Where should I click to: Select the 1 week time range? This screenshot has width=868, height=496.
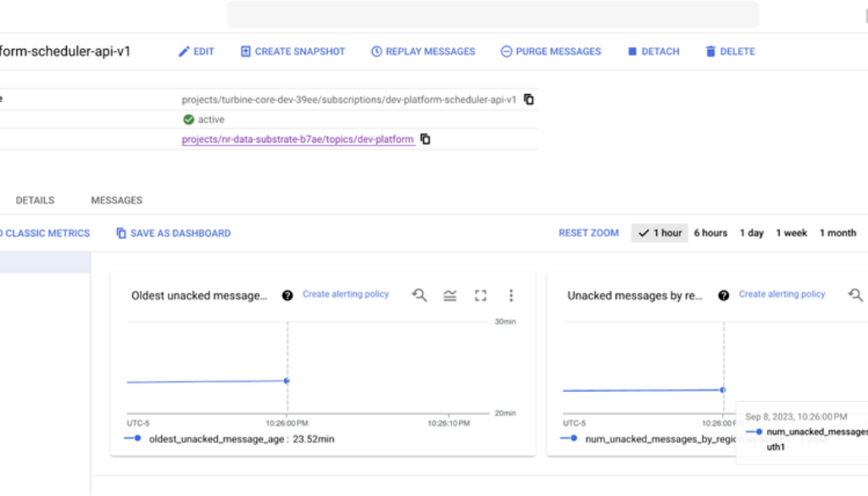791,233
